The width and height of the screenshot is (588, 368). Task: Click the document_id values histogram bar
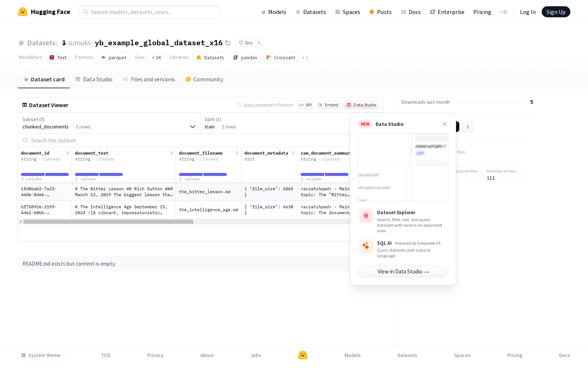tap(45, 174)
